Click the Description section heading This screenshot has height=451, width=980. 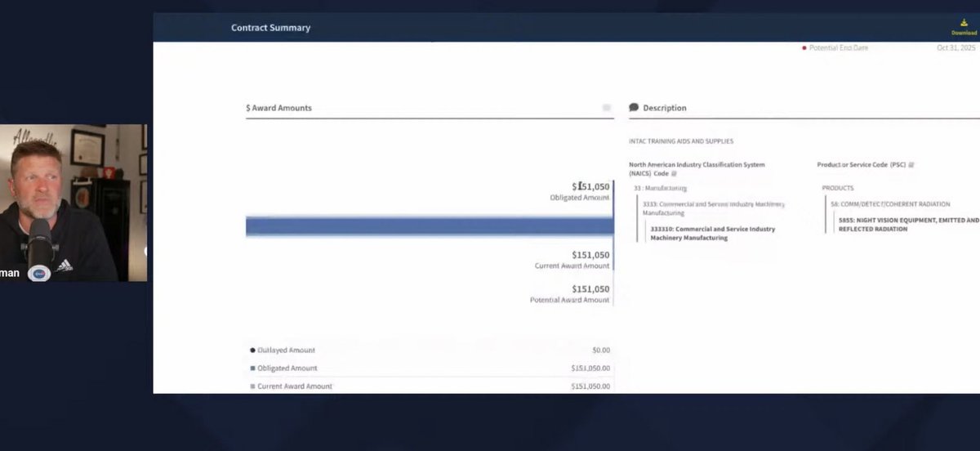tap(665, 108)
